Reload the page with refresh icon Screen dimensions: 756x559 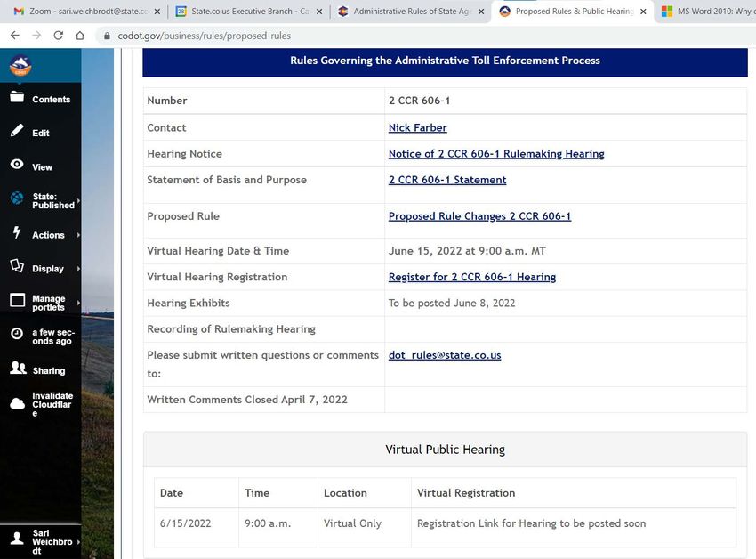(59, 36)
